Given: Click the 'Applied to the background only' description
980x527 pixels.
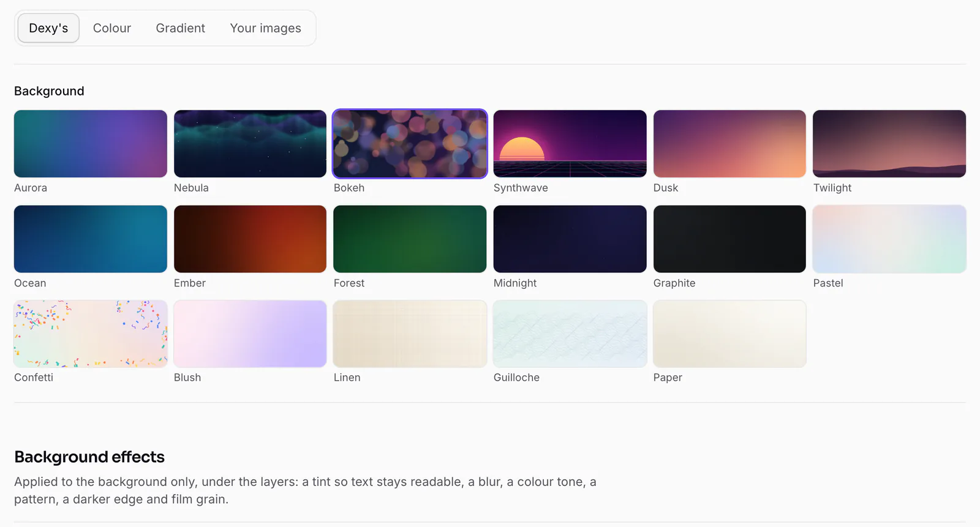Looking at the screenshot, I should (x=305, y=490).
